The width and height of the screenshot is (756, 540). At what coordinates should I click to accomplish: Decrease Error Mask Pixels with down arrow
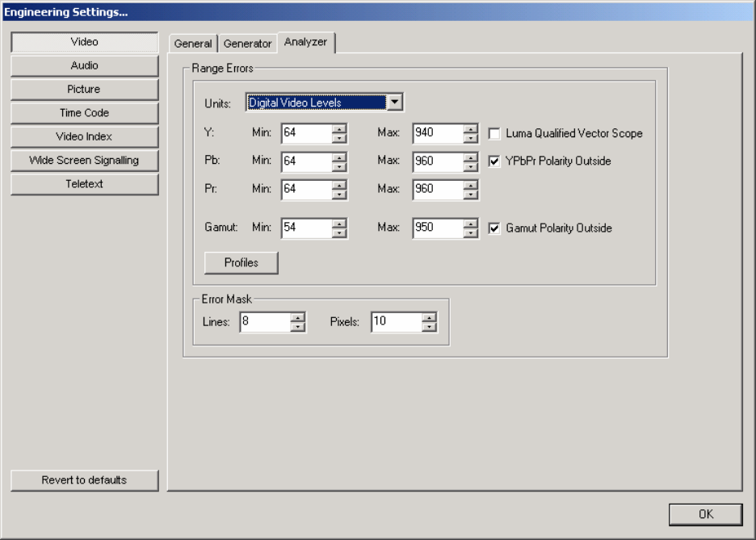(x=429, y=328)
